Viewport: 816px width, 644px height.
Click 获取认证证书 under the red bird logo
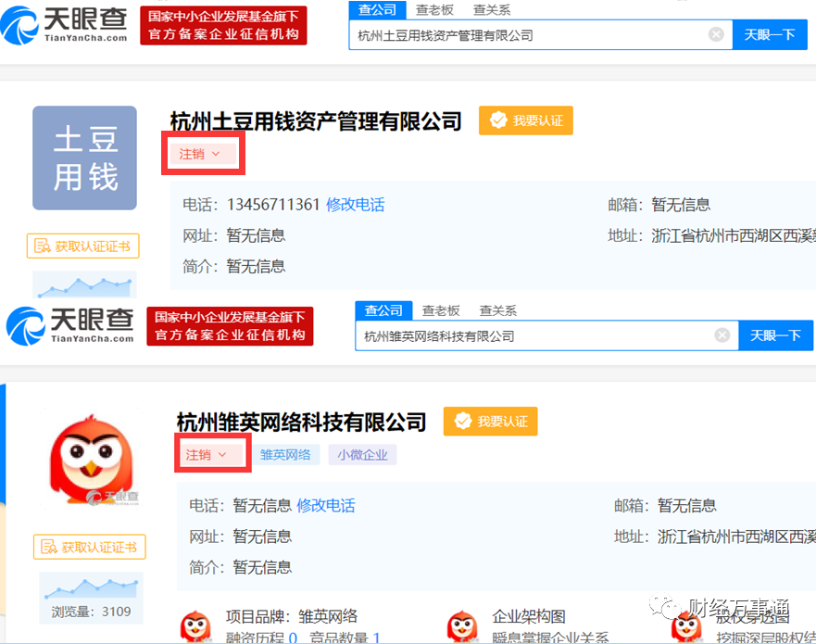click(90, 547)
